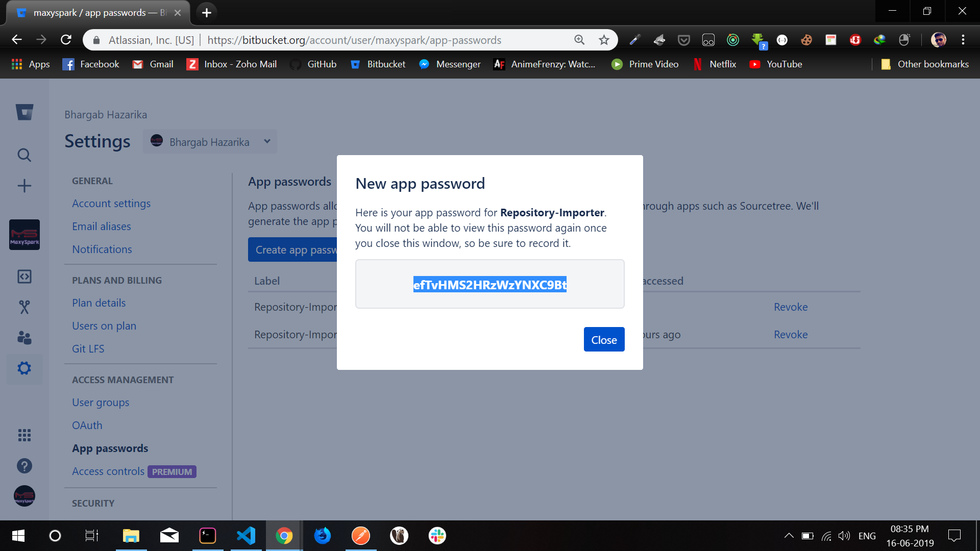Click the Bitbucket logo in sidebar
Viewport: 980px width, 551px height.
[x=24, y=112]
